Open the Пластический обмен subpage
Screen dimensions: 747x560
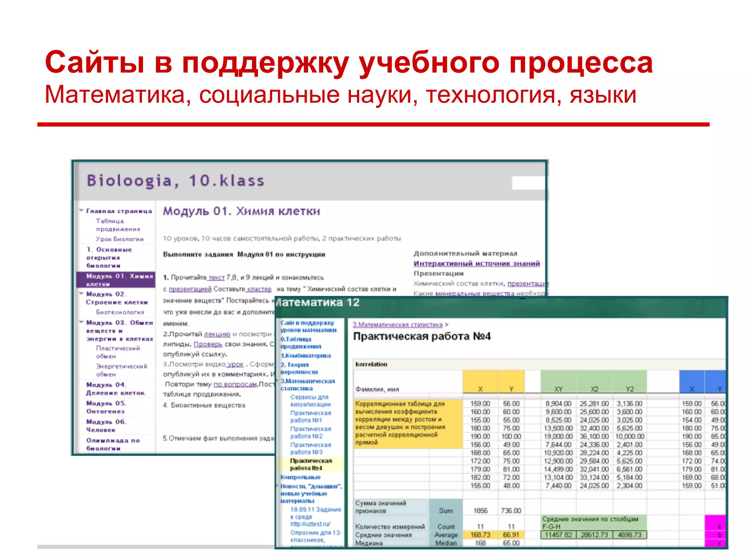pos(118,352)
